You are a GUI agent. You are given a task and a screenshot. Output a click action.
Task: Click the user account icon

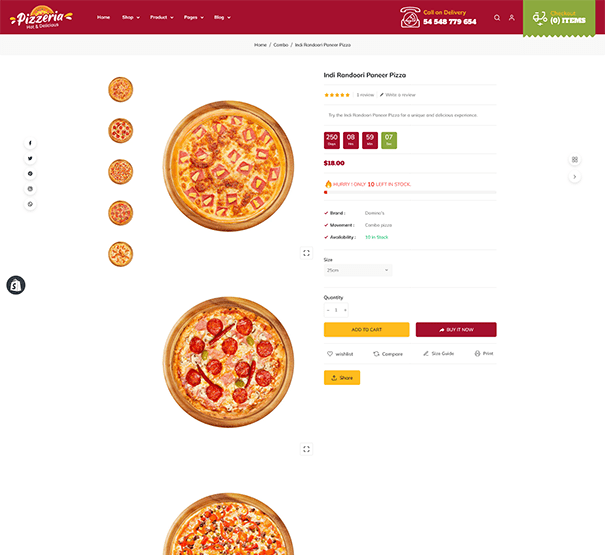(x=511, y=17)
